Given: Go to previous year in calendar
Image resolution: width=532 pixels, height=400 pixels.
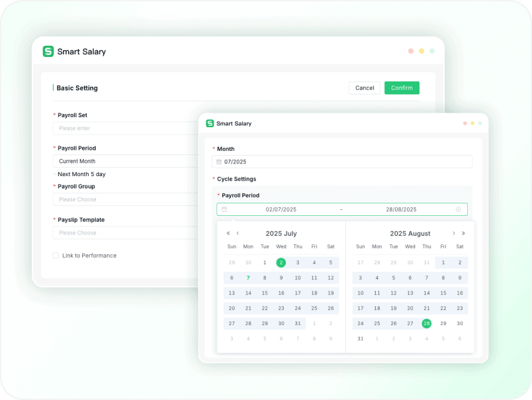Looking at the screenshot, I should coord(228,233).
